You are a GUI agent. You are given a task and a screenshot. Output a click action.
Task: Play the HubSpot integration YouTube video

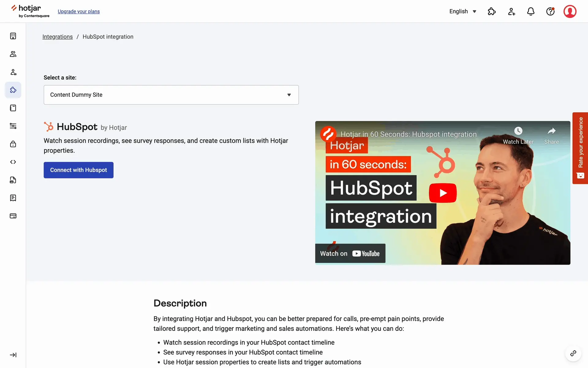pos(443,193)
